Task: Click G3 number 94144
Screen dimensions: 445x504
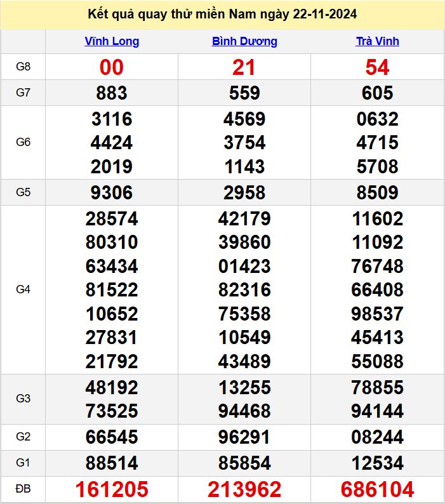Action: pyautogui.click(x=377, y=411)
